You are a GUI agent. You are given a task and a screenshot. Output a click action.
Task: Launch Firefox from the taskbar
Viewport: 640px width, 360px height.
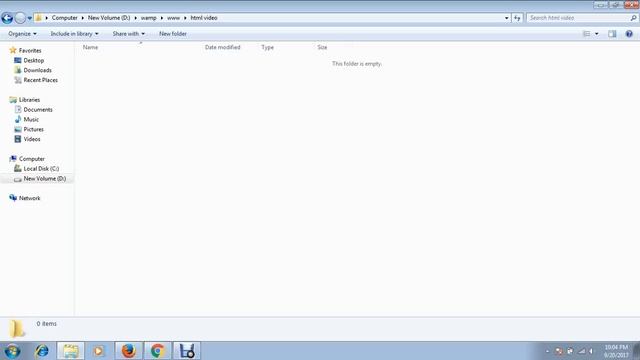click(x=129, y=351)
